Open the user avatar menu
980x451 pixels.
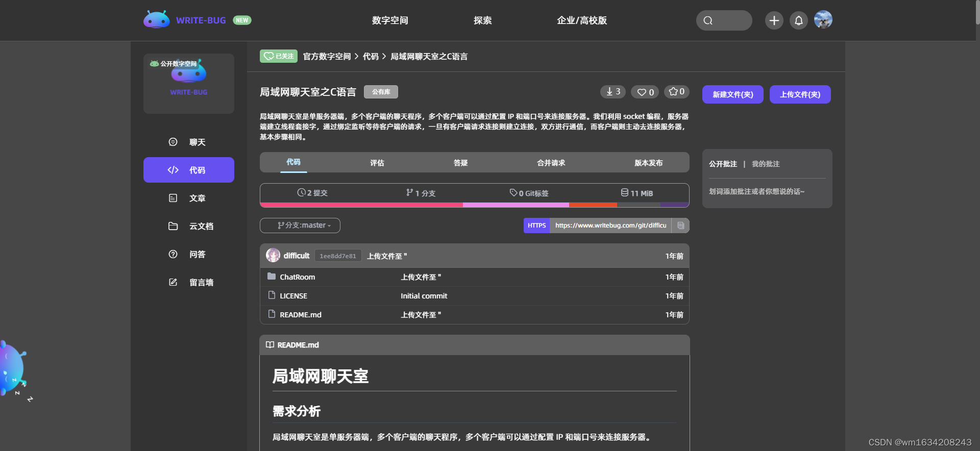[823, 20]
